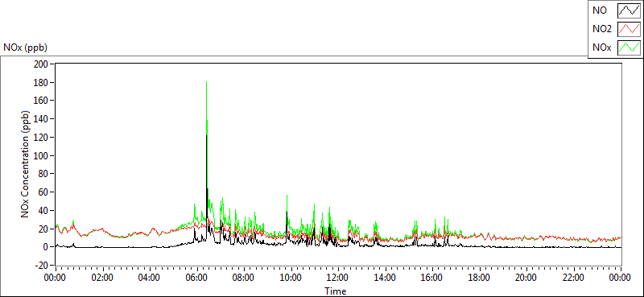Click the 180 y-axis tick label
Viewport: 644px width, 297px height.
point(42,83)
